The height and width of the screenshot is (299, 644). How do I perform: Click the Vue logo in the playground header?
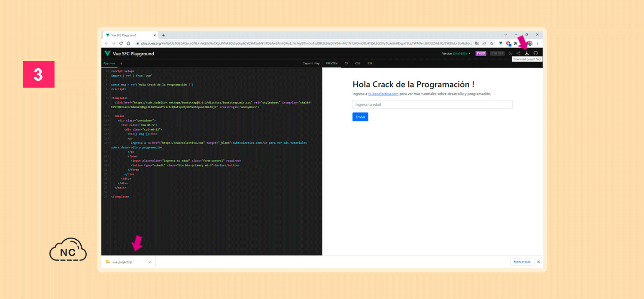(107, 54)
